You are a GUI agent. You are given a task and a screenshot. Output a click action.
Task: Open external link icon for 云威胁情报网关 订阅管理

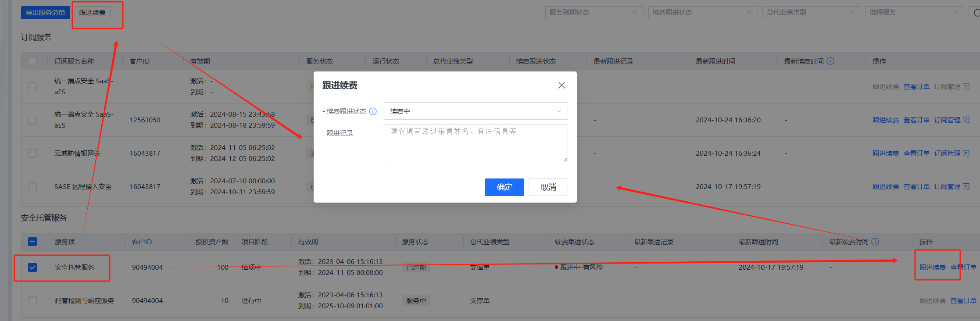(966, 153)
